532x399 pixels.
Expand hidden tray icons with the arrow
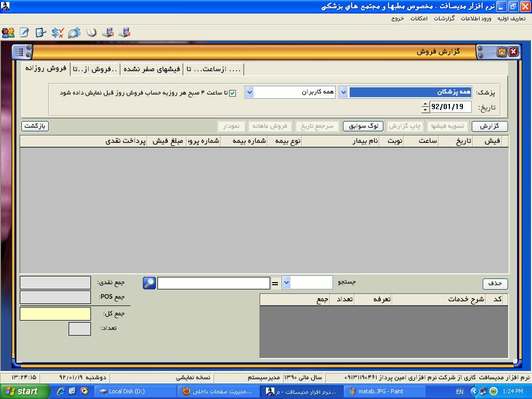tap(474, 391)
